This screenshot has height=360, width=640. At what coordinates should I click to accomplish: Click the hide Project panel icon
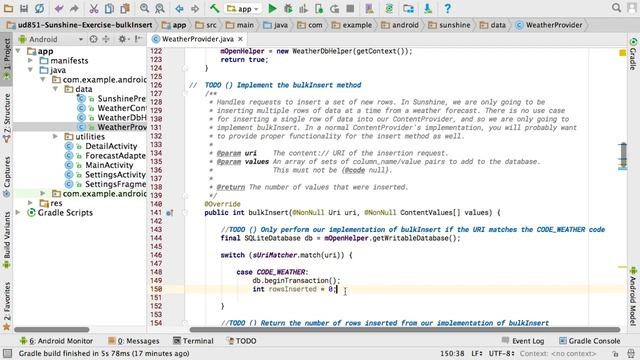tap(138, 39)
